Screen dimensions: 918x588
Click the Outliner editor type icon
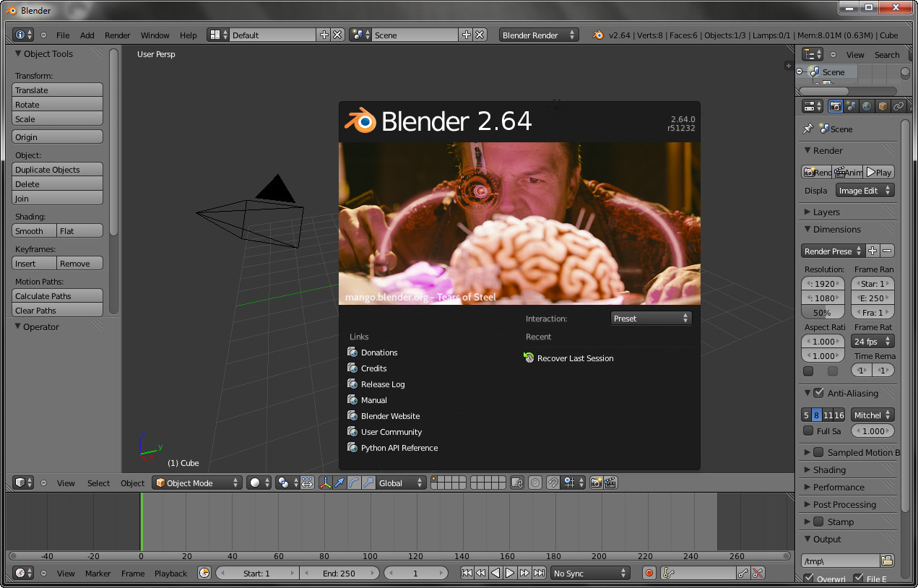813,54
